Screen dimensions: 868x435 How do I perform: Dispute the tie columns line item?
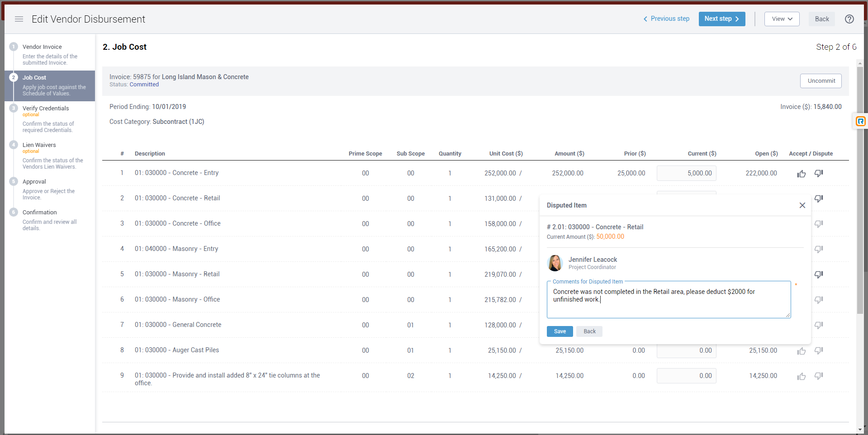tap(818, 376)
